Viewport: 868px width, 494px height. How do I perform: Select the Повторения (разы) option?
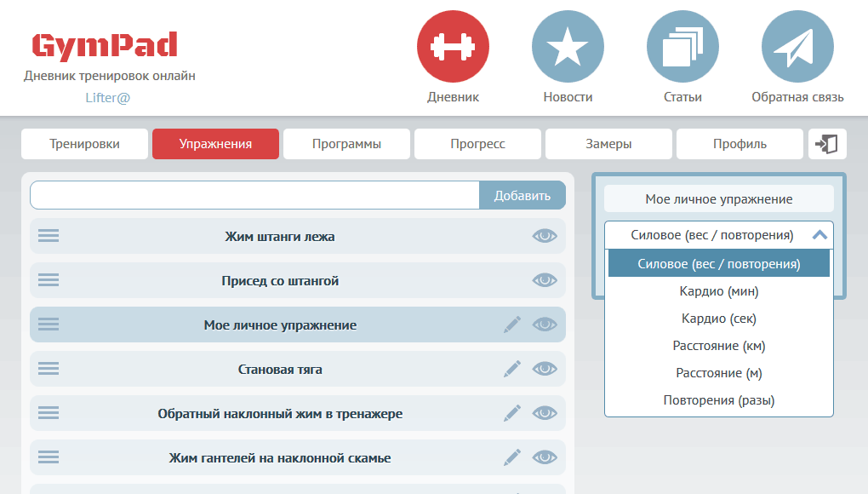(719, 400)
